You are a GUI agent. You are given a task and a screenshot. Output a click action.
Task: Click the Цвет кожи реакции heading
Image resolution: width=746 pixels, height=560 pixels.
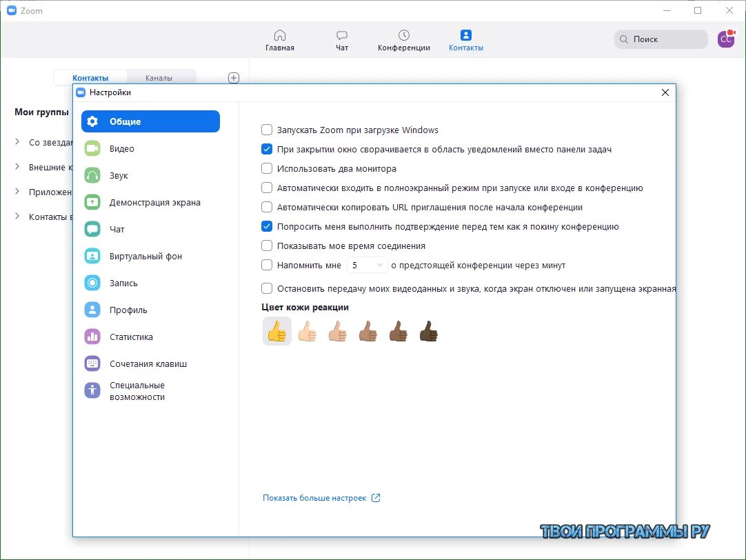click(x=305, y=308)
